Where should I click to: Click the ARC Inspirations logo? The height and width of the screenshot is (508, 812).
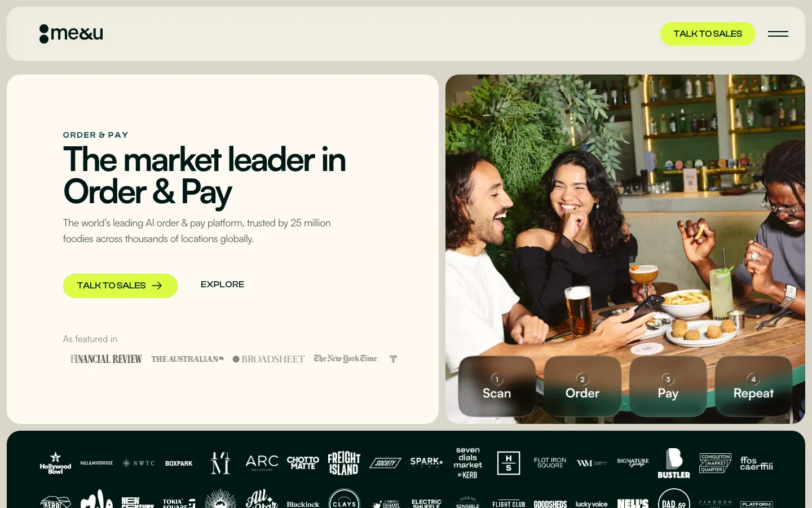pos(262,463)
